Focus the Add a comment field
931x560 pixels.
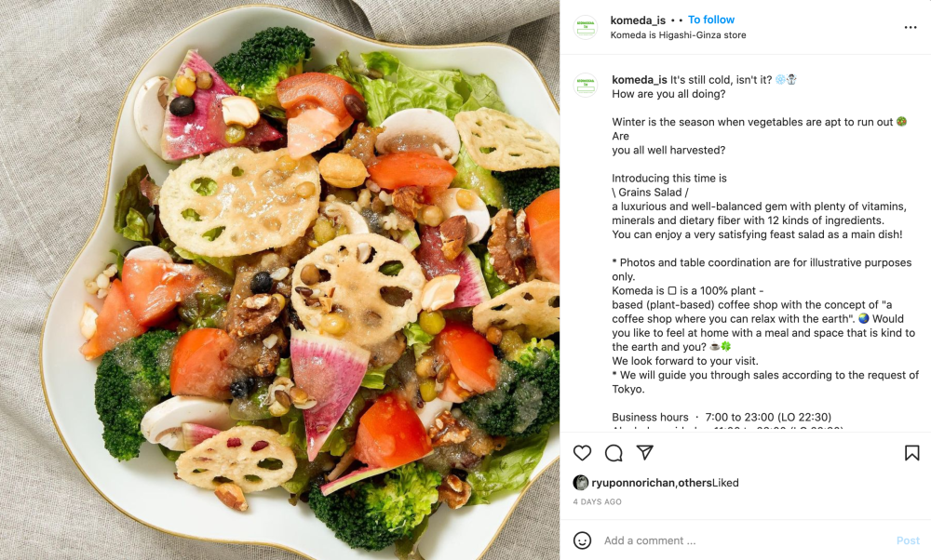[745, 540]
